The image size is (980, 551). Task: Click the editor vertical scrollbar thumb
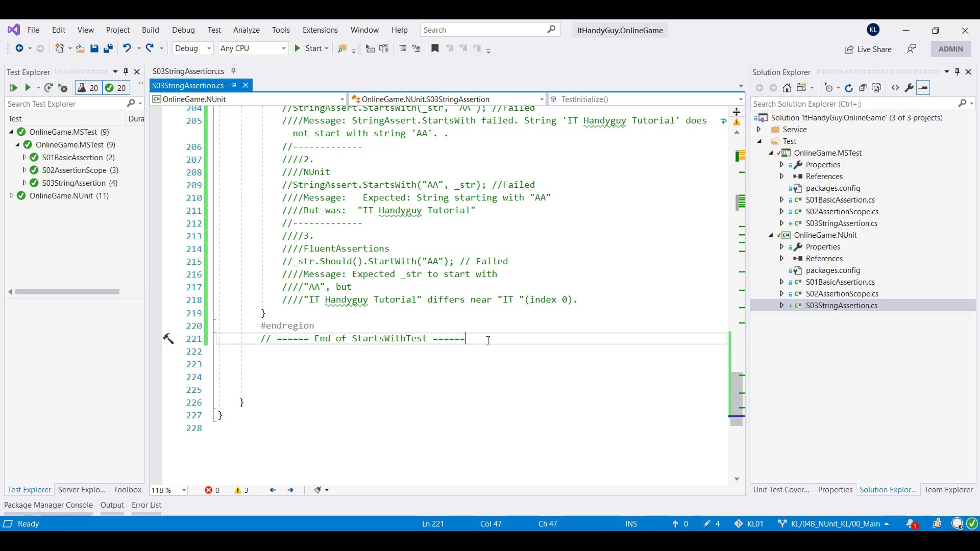click(737, 398)
